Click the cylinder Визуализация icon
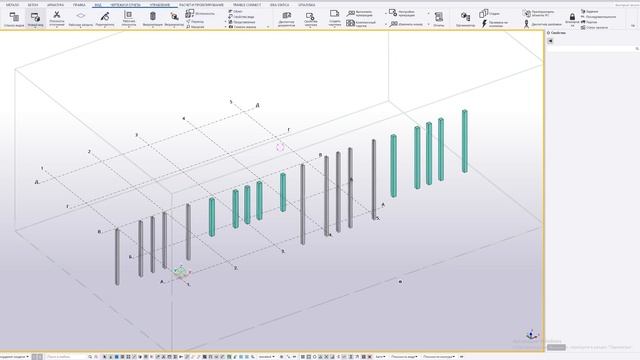The image size is (640, 360). [153, 16]
